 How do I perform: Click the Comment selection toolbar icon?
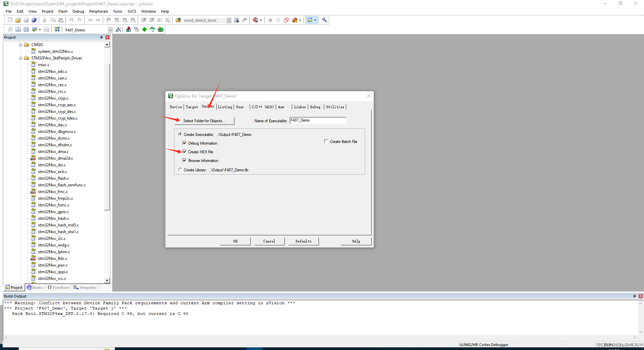pos(160,20)
